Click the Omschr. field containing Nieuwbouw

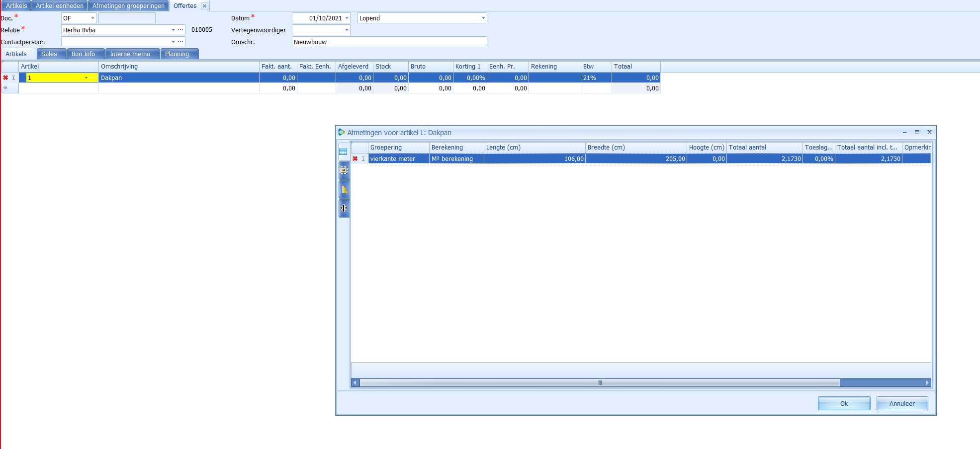pyautogui.click(x=389, y=42)
